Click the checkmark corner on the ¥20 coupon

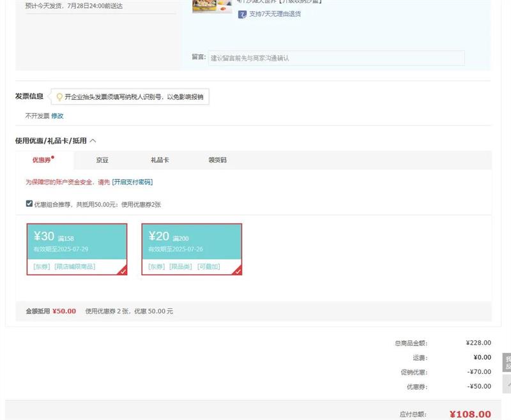(x=238, y=271)
